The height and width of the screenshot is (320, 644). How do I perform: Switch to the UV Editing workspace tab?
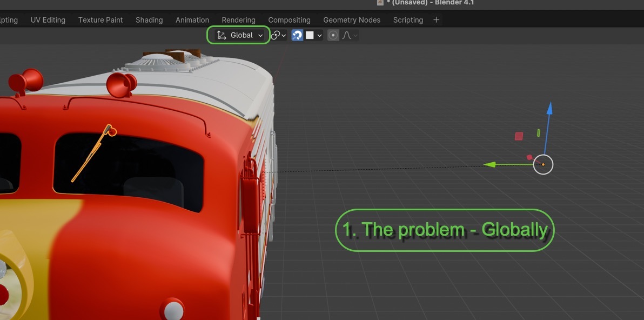tap(48, 20)
